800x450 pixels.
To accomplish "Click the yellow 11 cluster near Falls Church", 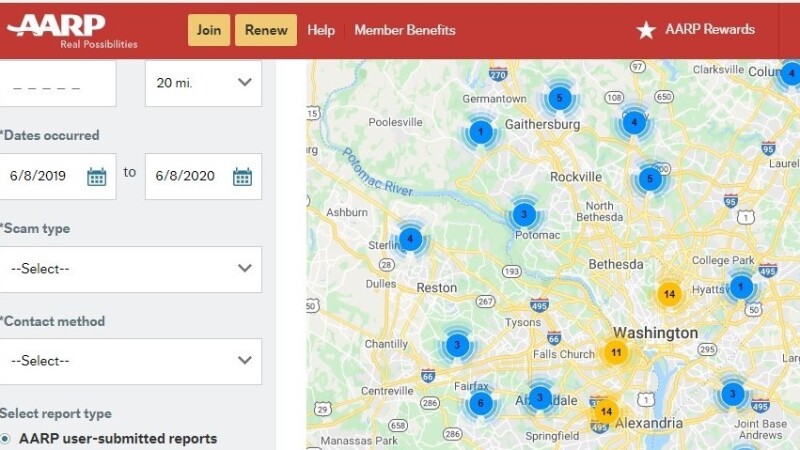I will pyautogui.click(x=616, y=353).
